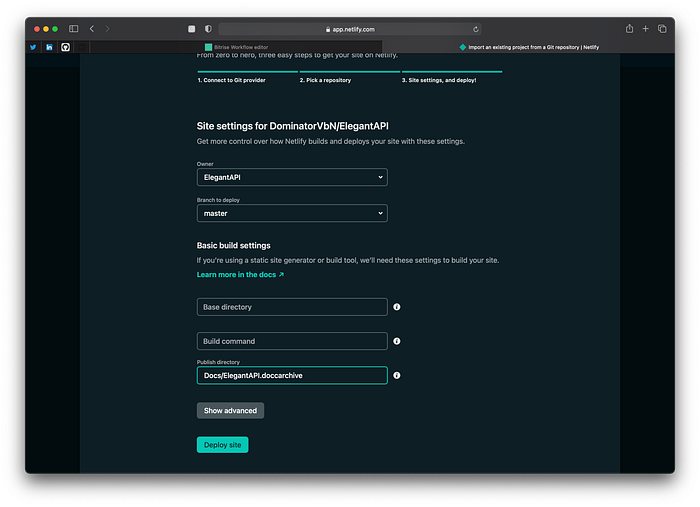Click the Site settings for DominatorVbN/ElegantAPI heading

pyautogui.click(x=292, y=126)
